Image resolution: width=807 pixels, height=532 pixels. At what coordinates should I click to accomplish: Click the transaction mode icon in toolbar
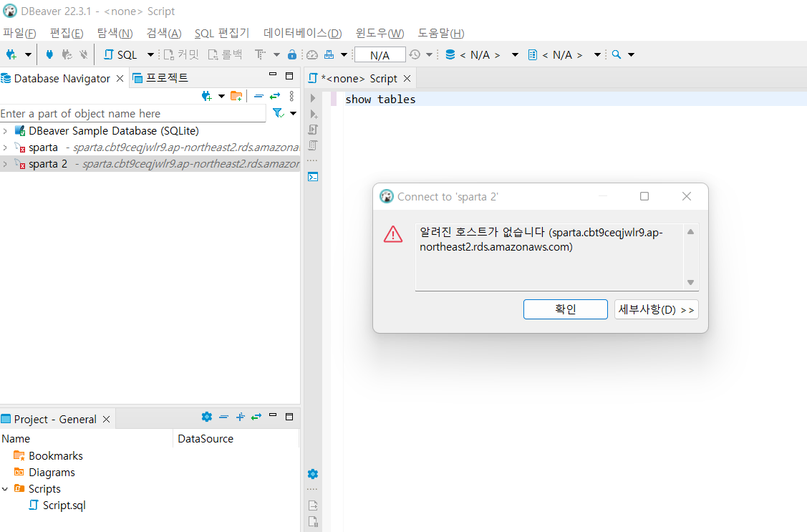261,54
